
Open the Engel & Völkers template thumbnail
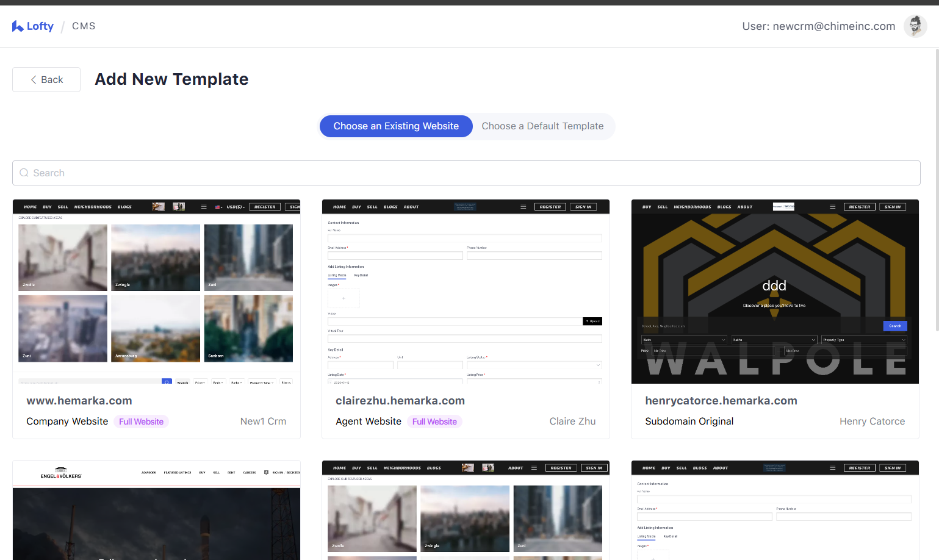pyautogui.click(x=156, y=510)
